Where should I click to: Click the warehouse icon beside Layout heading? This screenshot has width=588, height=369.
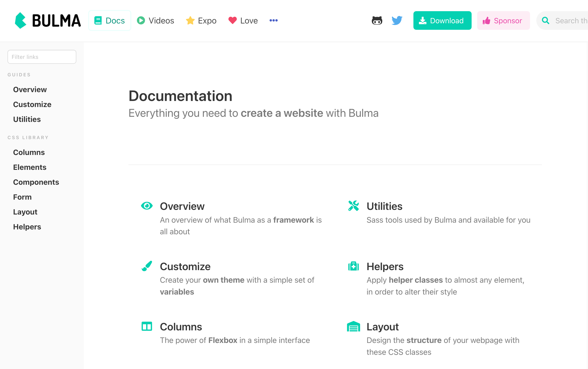pyautogui.click(x=353, y=326)
